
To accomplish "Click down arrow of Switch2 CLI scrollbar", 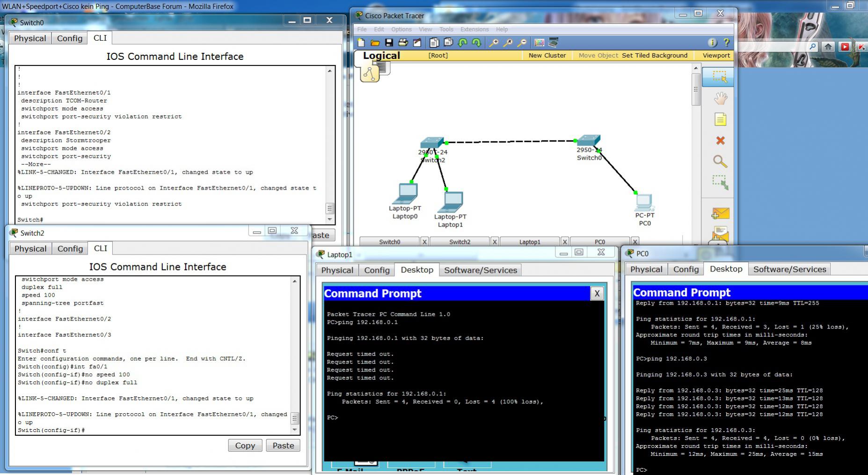I will [x=295, y=430].
